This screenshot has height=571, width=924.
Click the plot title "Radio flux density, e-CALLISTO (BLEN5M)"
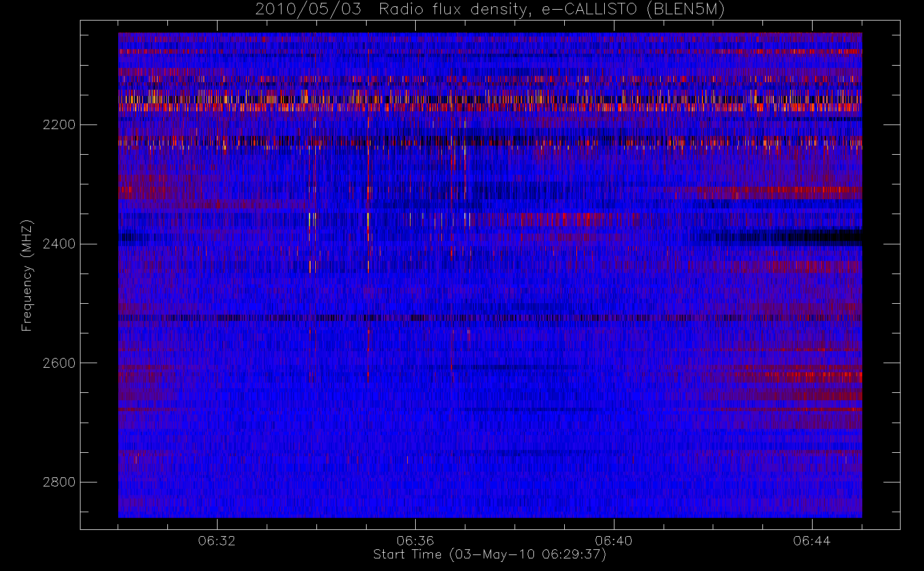[x=552, y=9]
